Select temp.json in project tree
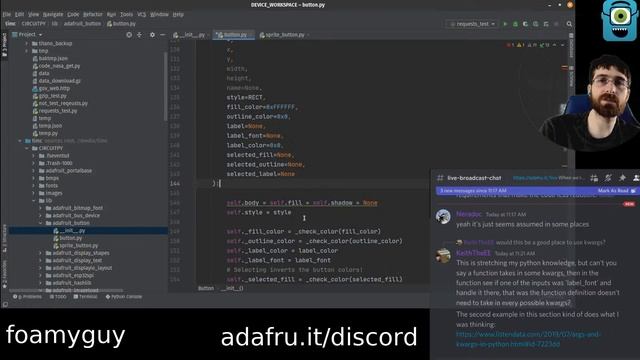Image resolution: width=640 pixels, height=360 pixels. (x=50, y=126)
